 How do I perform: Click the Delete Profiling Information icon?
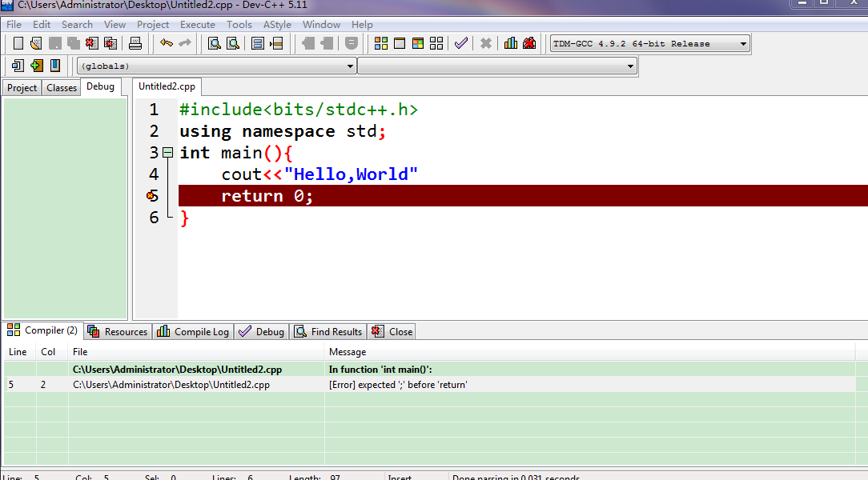[x=529, y=43]
